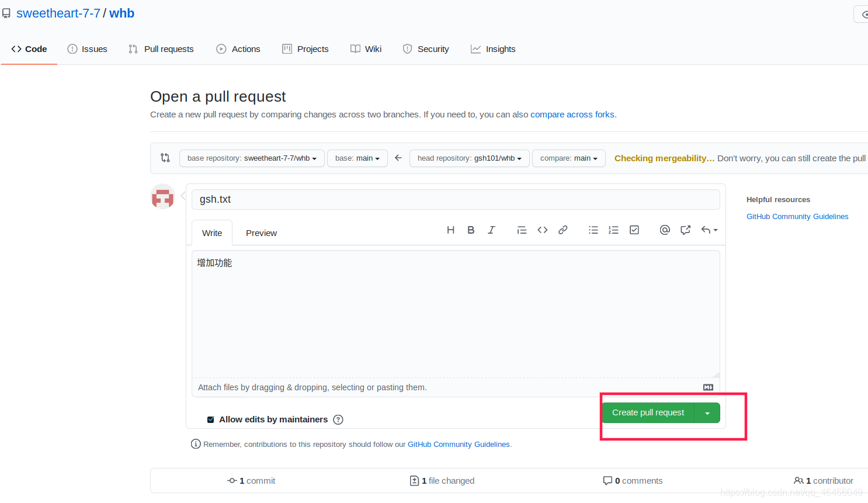Edit the pull request title field gsh.txt
The width and height of the screenshot is (868, 503).
[x=456, y=199]
